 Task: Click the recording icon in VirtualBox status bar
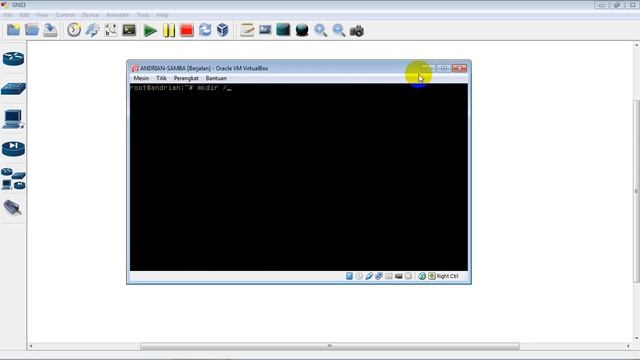click(408, 276)
